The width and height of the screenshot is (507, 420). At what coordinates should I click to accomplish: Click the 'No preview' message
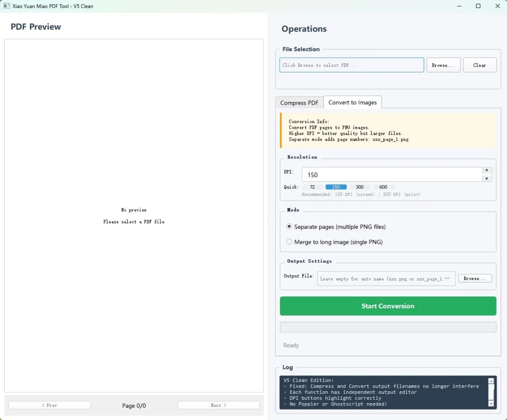click(134, 210)
